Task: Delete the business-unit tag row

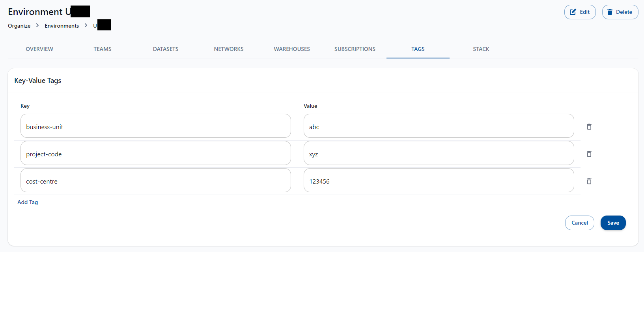Action: click(589, 127)
